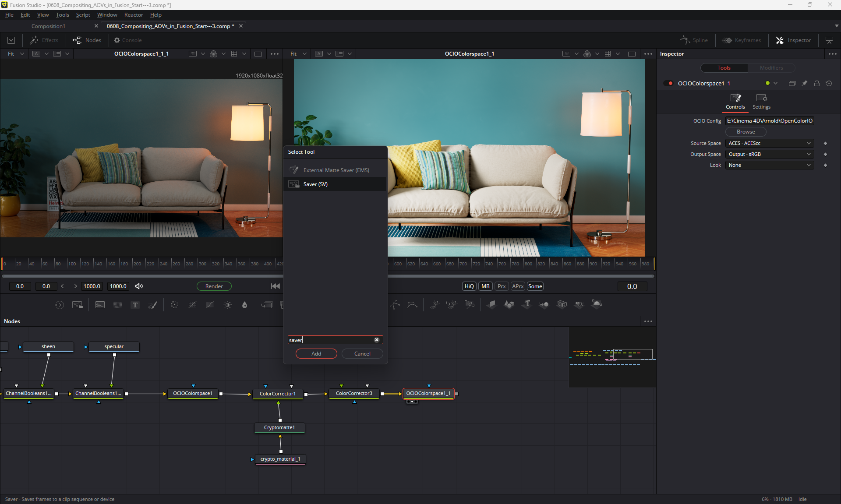Image resolution: width=841 pixels, height=504 pixels.
Task: Lock the OCIOColorspace1_1 tool in Inspector
Action: pyautogui.click(x=816, y=83)
